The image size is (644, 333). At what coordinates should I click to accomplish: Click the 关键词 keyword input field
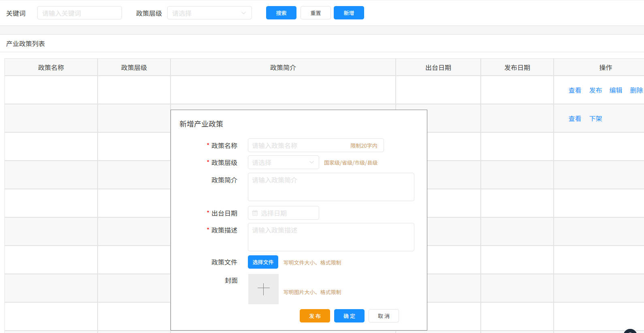pyautogui.click(x=79, y=13)
